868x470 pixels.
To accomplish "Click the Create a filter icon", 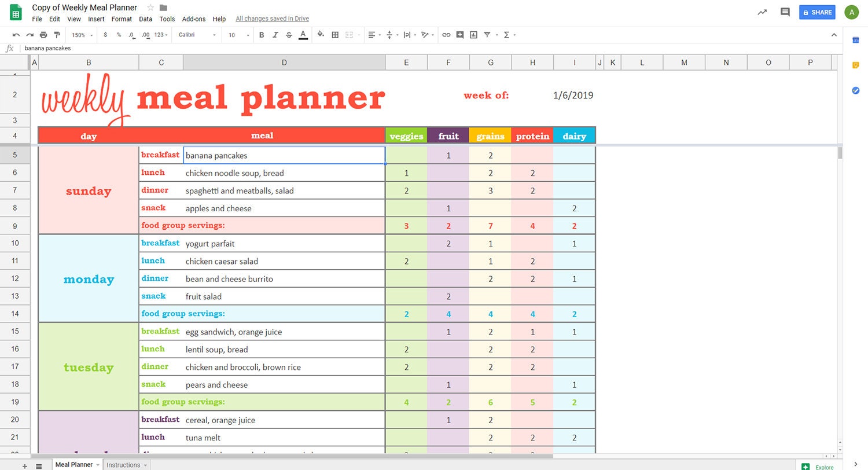I will click(x=487, y=35).
